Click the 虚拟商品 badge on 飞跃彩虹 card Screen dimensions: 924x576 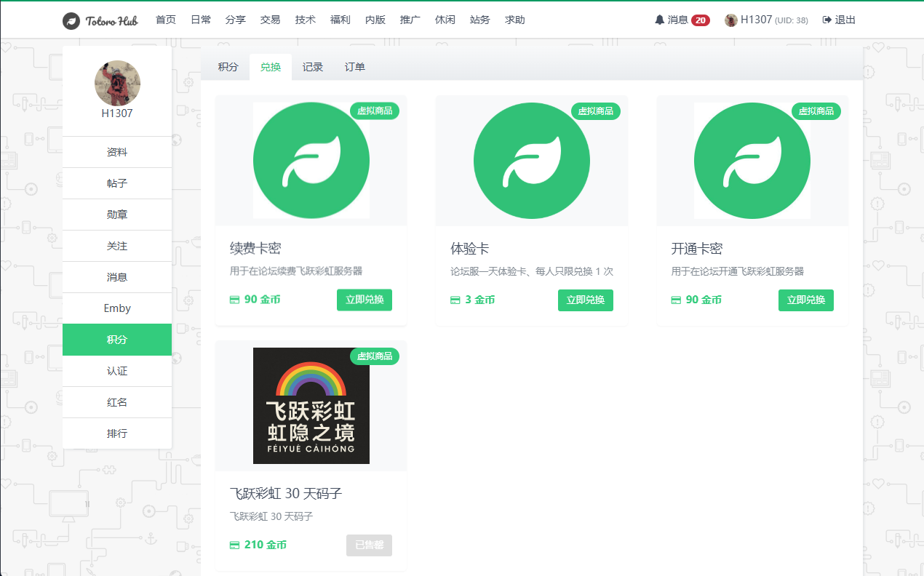coord(375,356)
